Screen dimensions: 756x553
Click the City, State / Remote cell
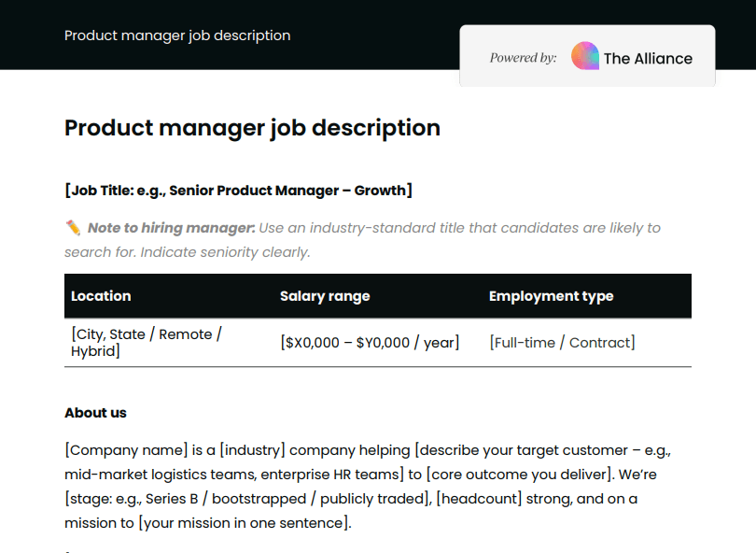pos(146,343)
